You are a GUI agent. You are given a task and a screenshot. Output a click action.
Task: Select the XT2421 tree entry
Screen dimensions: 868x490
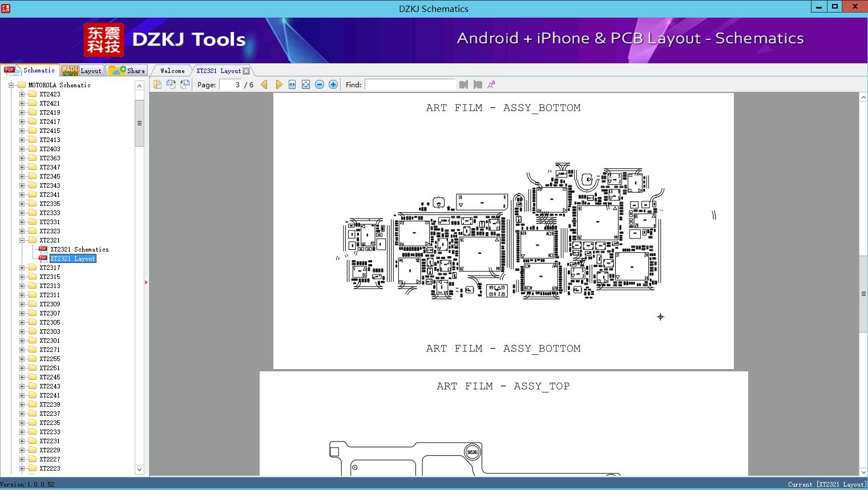click(50, 103)
